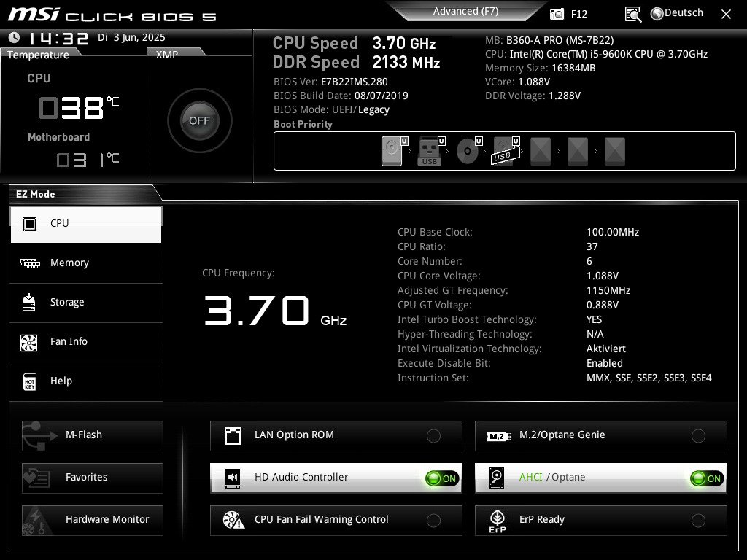
Task: Enable the ErP Ready indicator
Action: 698,521
